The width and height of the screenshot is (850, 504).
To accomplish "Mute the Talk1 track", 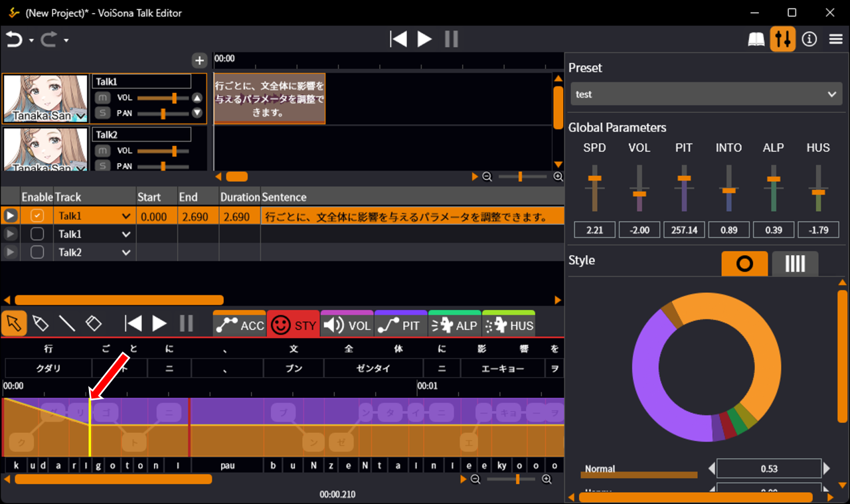I will point(102,98).
